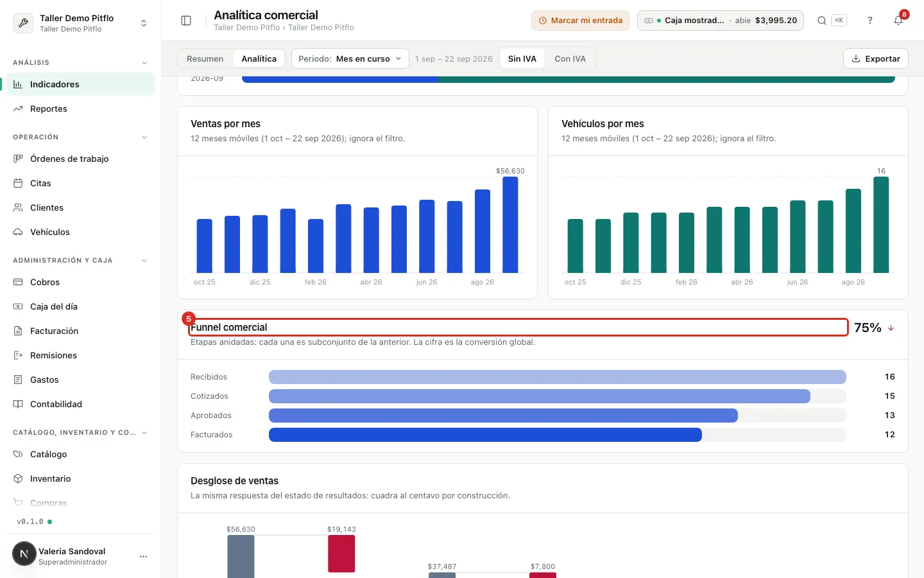Click the Cobros card icon
The image size is (924, 578).
[18, 282]
